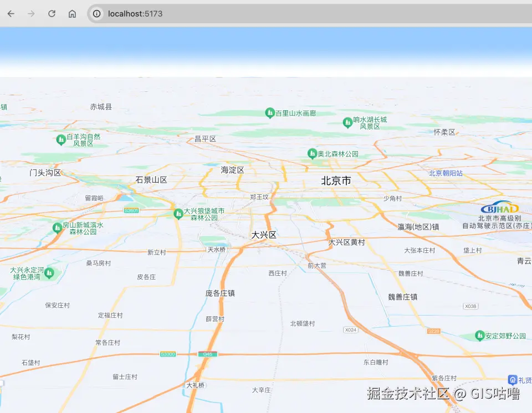Viewport: 532px width, 413px height.
Task: Reload the page with refresh icon
Action: click(x=52, y=13)
